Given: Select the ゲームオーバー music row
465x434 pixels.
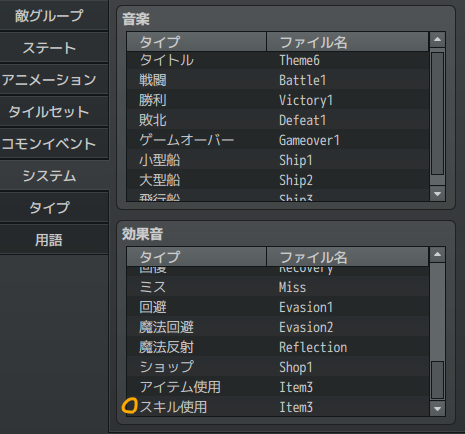Looking at the screenshot, I should 278,140.
